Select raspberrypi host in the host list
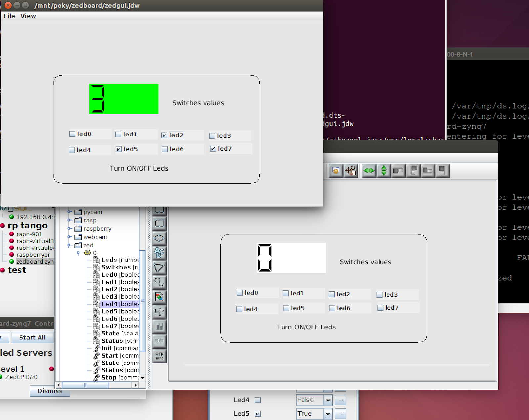 (33, 255)
